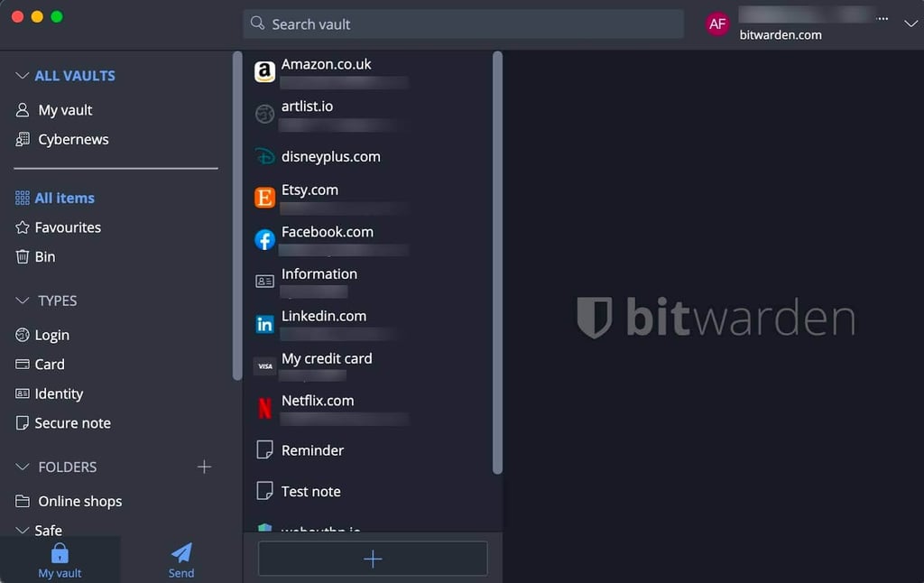Collapse the ALL VAULTS section
This screenshot has height=583, width=924.
(x=23, y=76)
